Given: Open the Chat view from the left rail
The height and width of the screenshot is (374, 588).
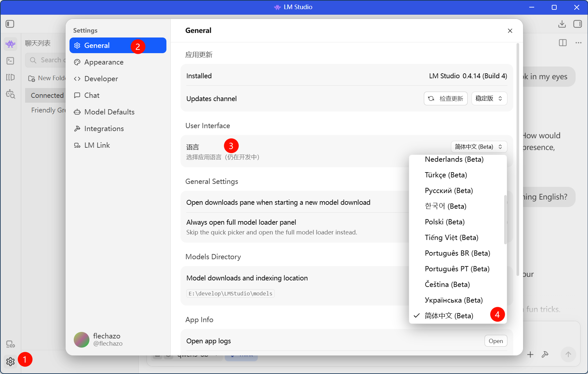Looking at the screenshot, I should click(x=10, y=44).
